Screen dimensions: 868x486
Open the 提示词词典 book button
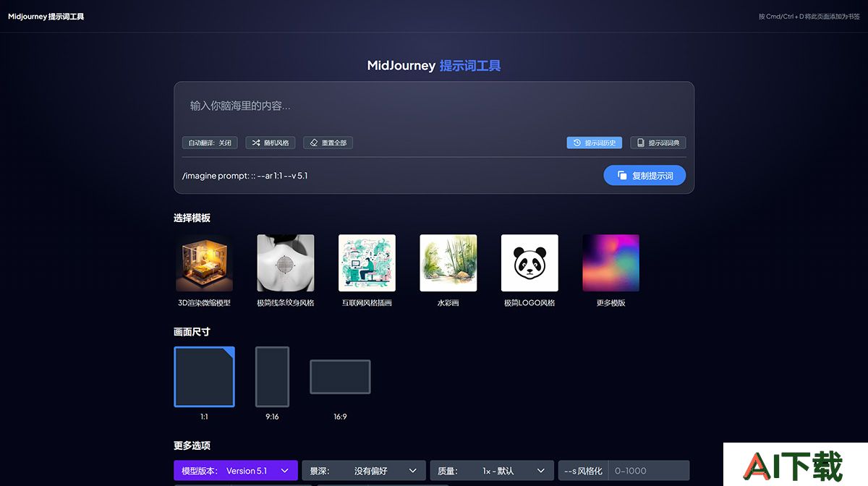click(658, 143)
